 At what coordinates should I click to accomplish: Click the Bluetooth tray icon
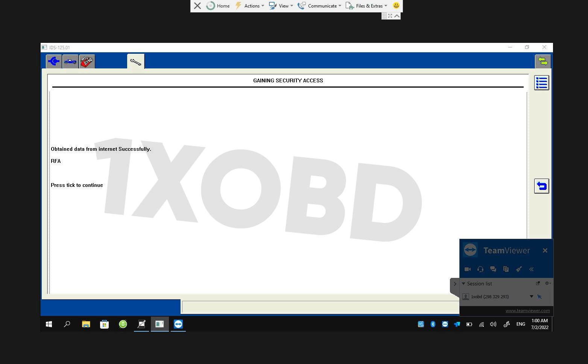(433, 324)
